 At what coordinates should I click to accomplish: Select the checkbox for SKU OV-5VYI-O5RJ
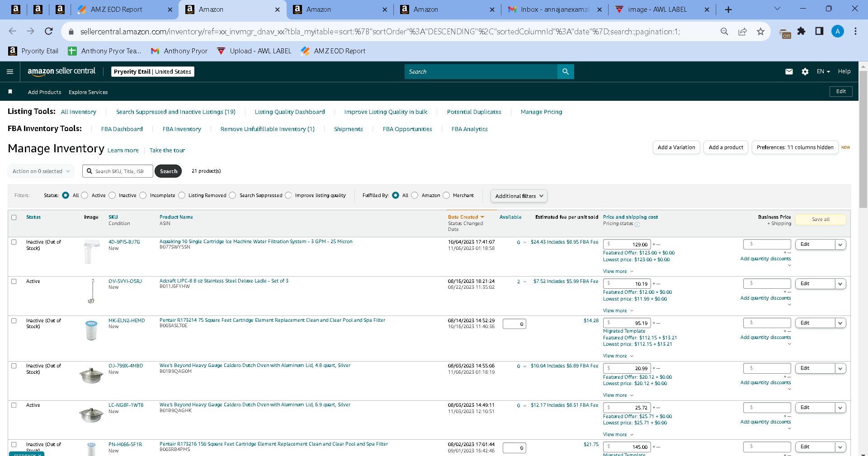click(14, 282)
